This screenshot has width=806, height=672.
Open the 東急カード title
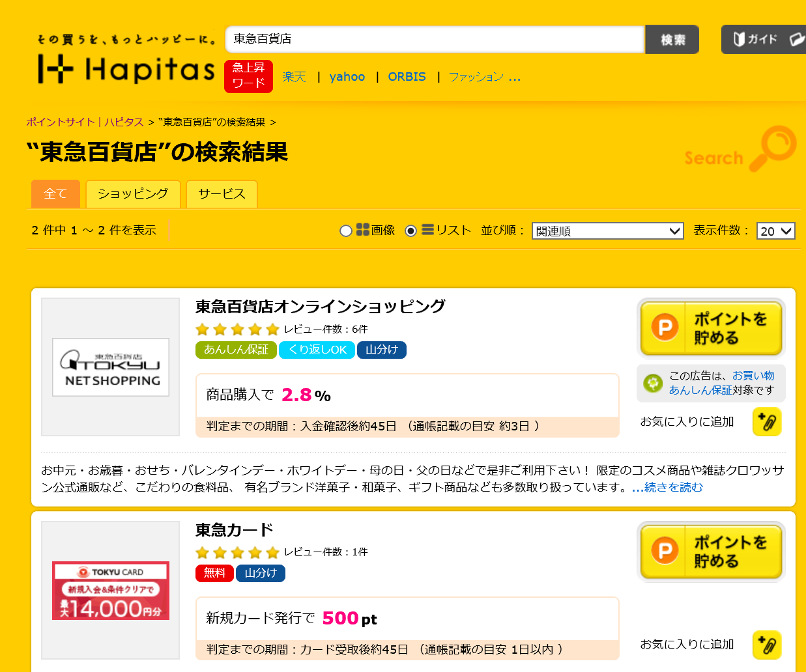pos(235,530)
